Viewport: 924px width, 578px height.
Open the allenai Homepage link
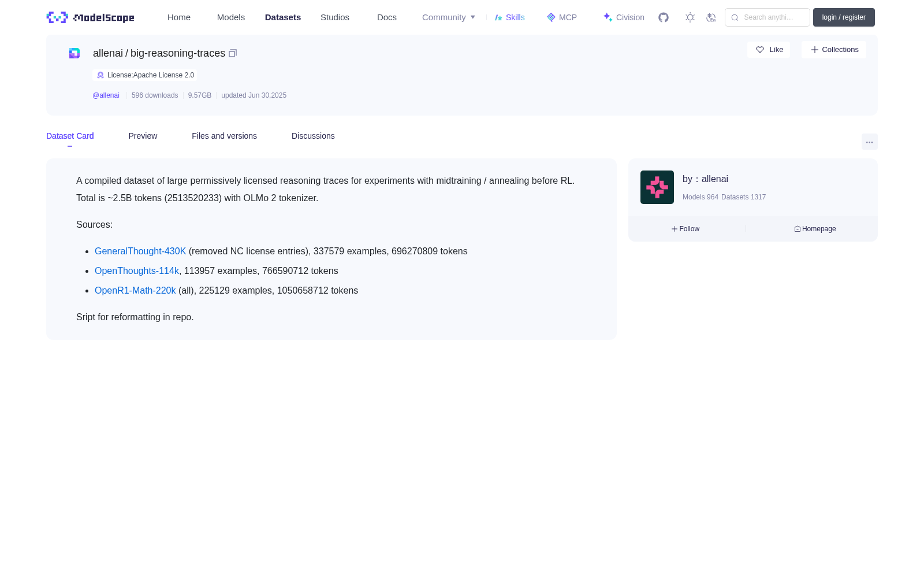(x=815, y=229)
